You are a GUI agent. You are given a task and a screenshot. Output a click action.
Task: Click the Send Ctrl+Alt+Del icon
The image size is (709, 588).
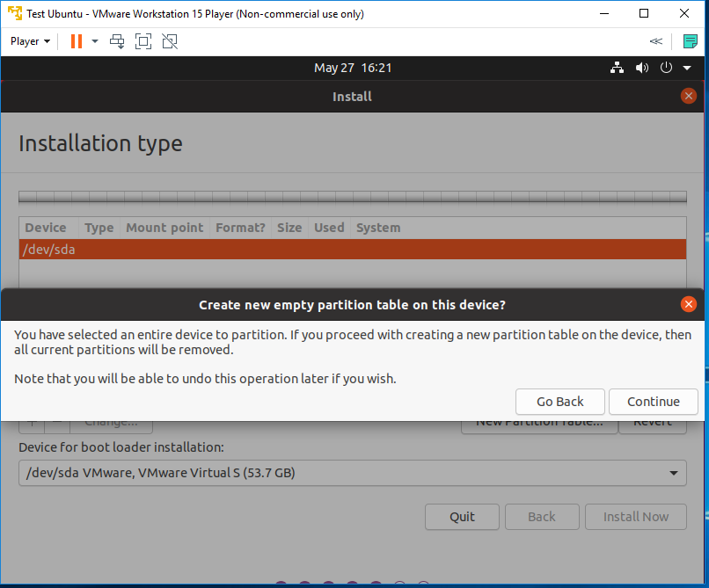pos(117,41)
